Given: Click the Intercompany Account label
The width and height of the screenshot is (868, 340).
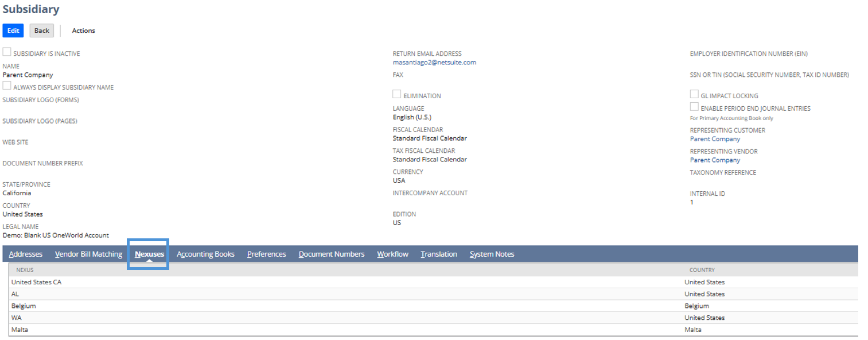Looking at the screenshot, I should click(430, 193).
